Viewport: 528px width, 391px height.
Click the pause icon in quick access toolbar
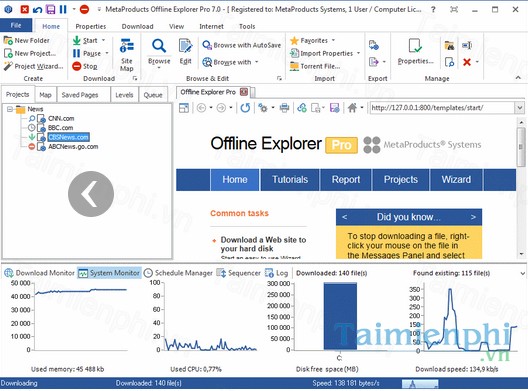pyautogui.click(x=63, y=9)
